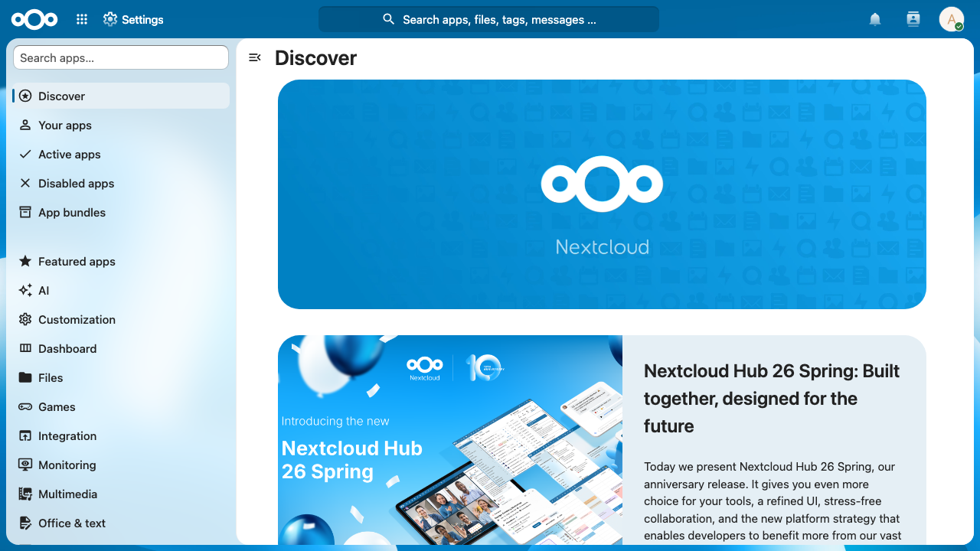Click the Dashboard columns icon

pyautogui.click(x=25, y=348)
